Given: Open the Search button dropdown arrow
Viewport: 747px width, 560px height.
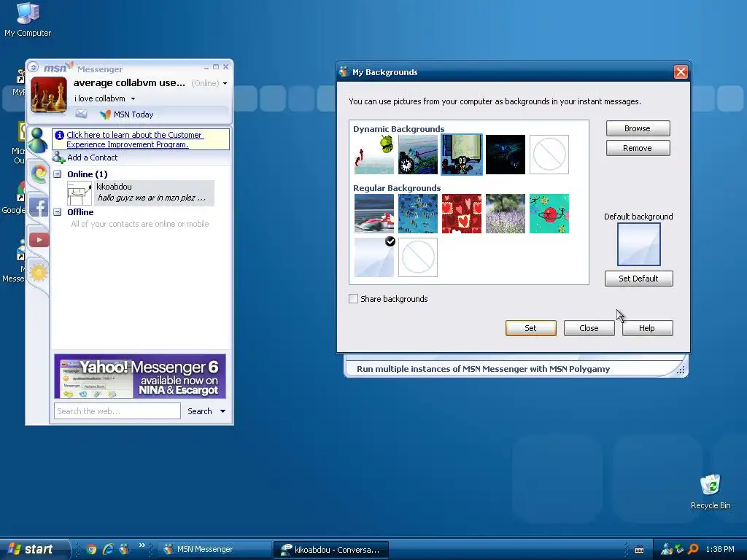Looking at the screenshot, I should 222,411.
